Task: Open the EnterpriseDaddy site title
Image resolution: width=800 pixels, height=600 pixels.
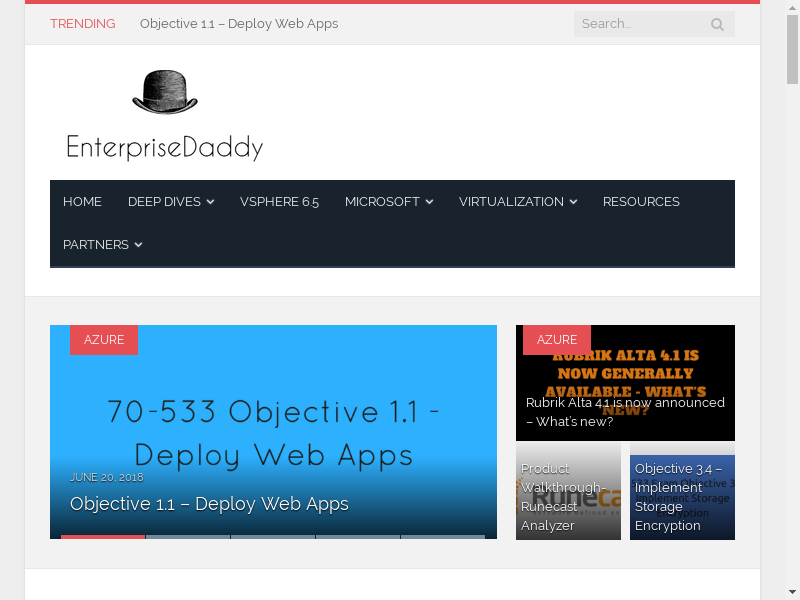Action: point(165,147)
